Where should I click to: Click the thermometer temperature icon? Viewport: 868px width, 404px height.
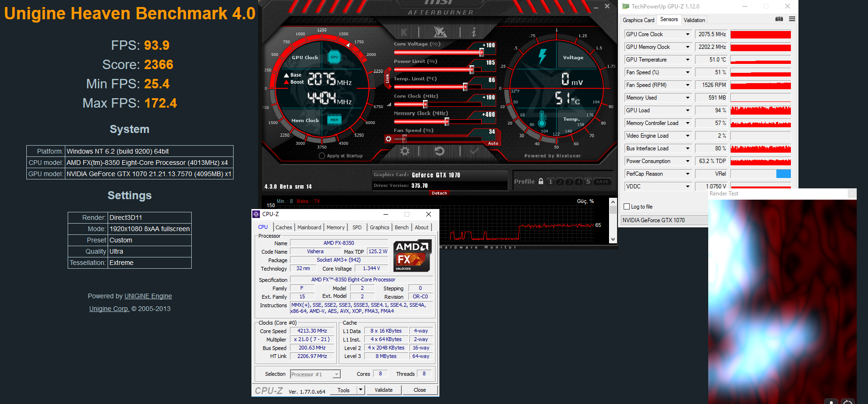(x=542, y=119)
